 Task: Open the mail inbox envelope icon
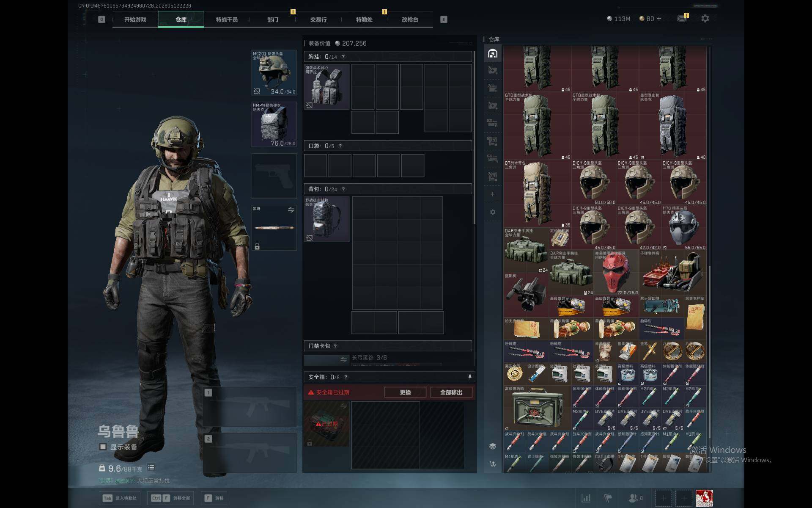point(682,19)
